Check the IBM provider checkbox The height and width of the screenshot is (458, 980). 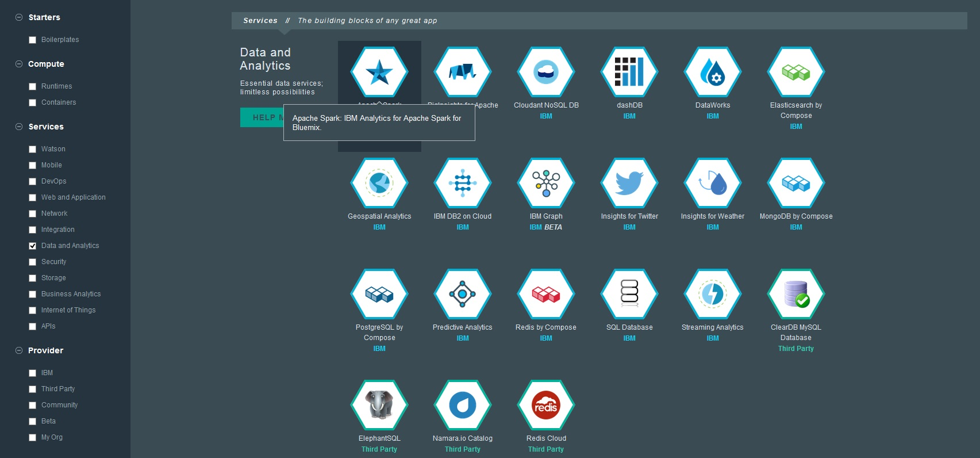tap(33, 373)
